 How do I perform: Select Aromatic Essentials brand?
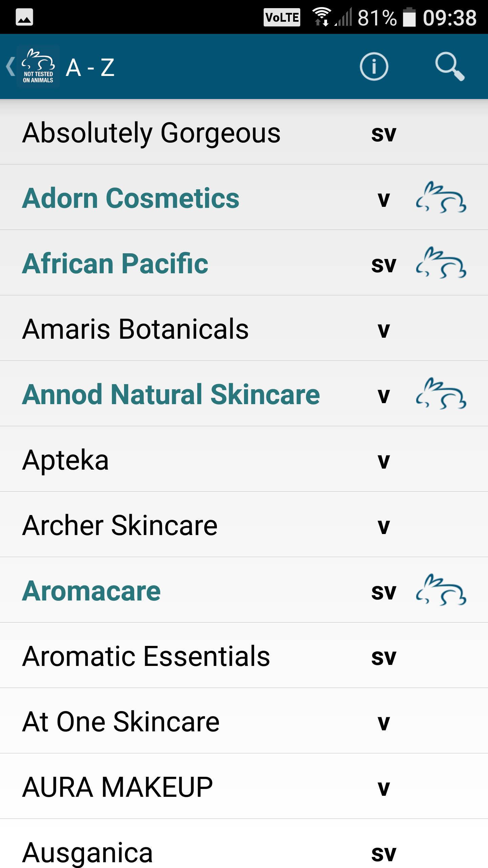[x=146, y=656]
